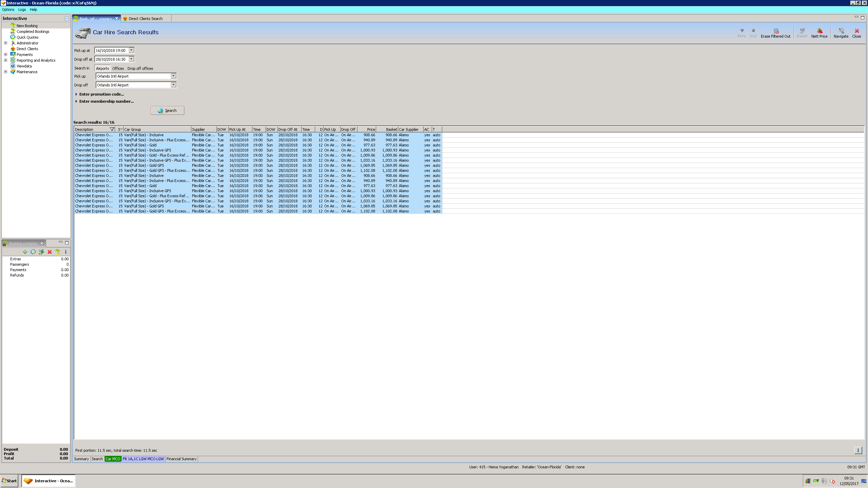Click blue info icon at bottom right
The height and width of the screenshot is (488, 868).
pyautogui.click(x=858, y=450)
